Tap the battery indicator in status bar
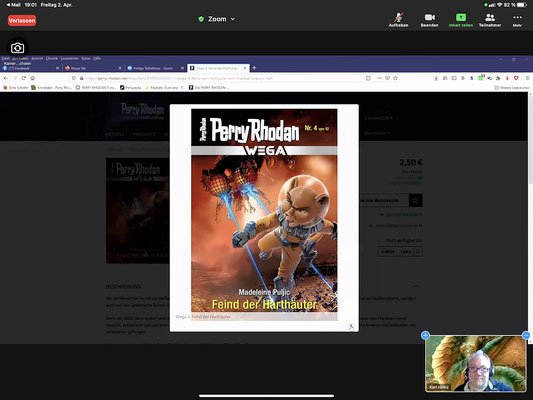The width and height of the screenshot is (533, 400). coord(522,5)
